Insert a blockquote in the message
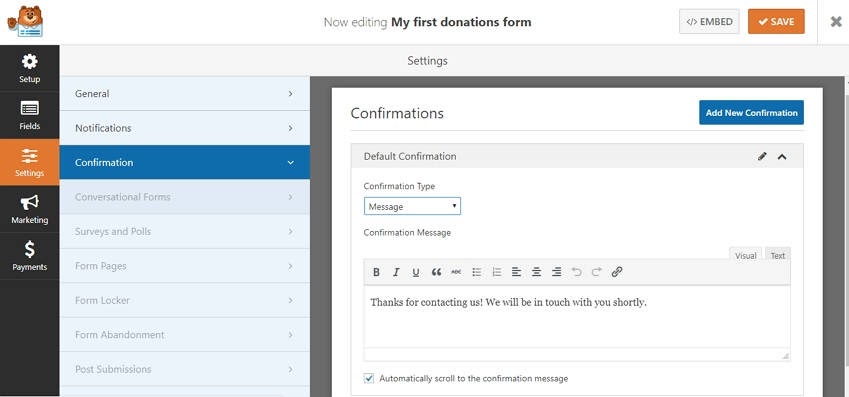 coord(436,272)
